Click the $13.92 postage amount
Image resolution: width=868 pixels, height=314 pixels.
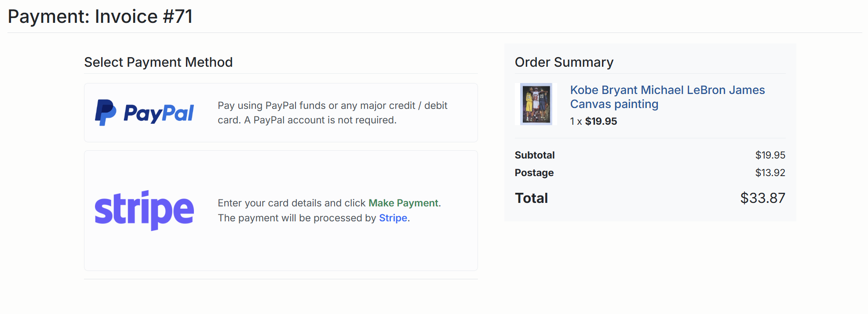coord(770,173)
